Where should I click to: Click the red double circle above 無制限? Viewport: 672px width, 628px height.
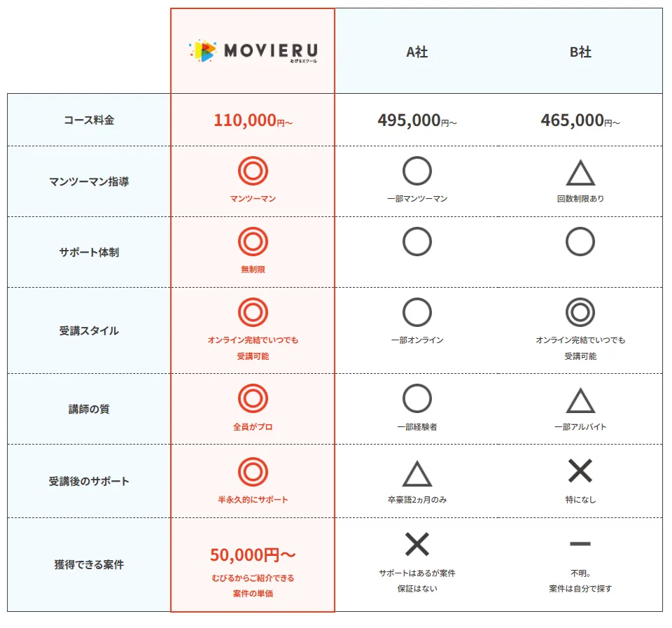click(253, 242)
